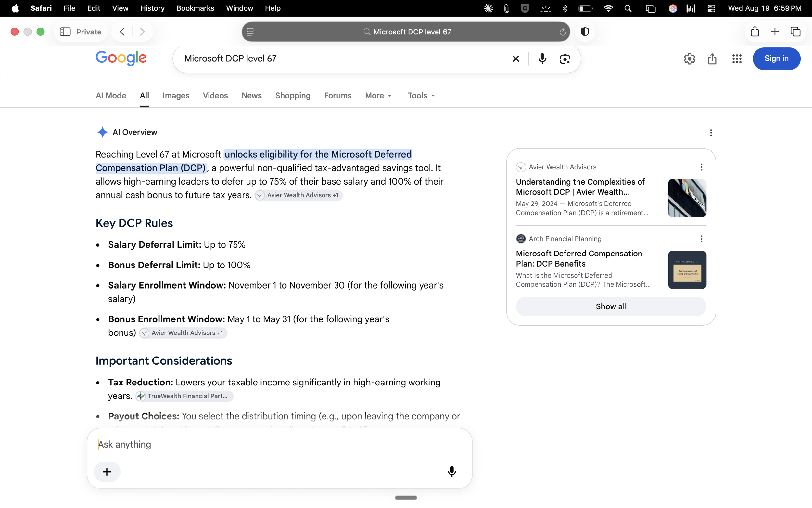Select the Shopping tab
Image resolution: width=812 pixels, height=508 pixels.
click(293, 96)
